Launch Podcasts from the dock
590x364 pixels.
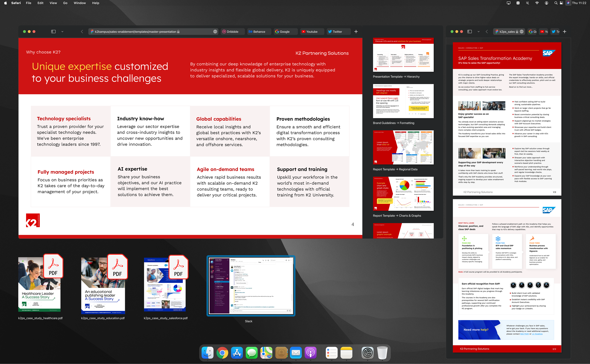click(310, 353)
